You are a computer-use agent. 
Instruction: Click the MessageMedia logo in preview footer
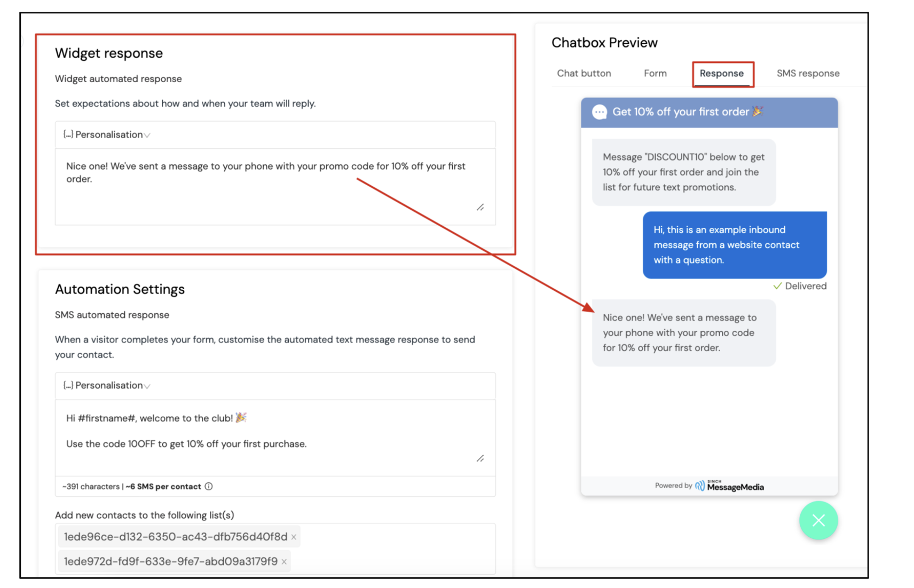(729, 486)
